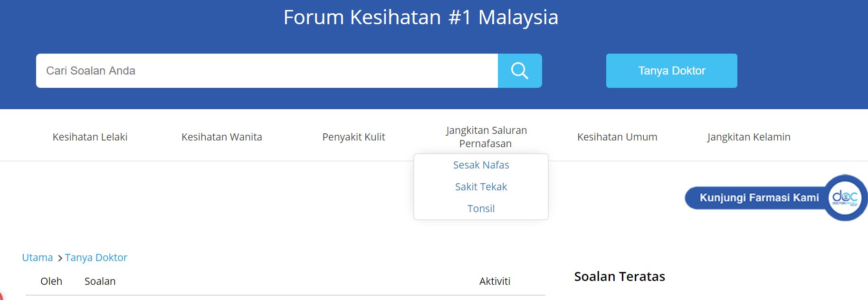Follow the Tanya Doktor breadcrumb link

point(96,257)
